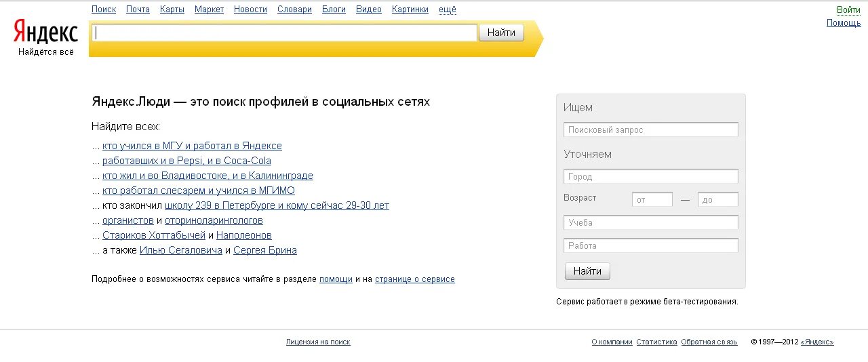The image size is (868, 362).
Task: Open the органистов link
Action: [128, 220]
